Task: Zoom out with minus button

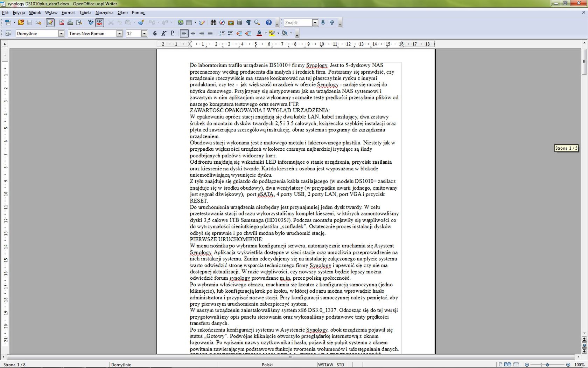Action: pyautogui.click(x=527, y=365)
